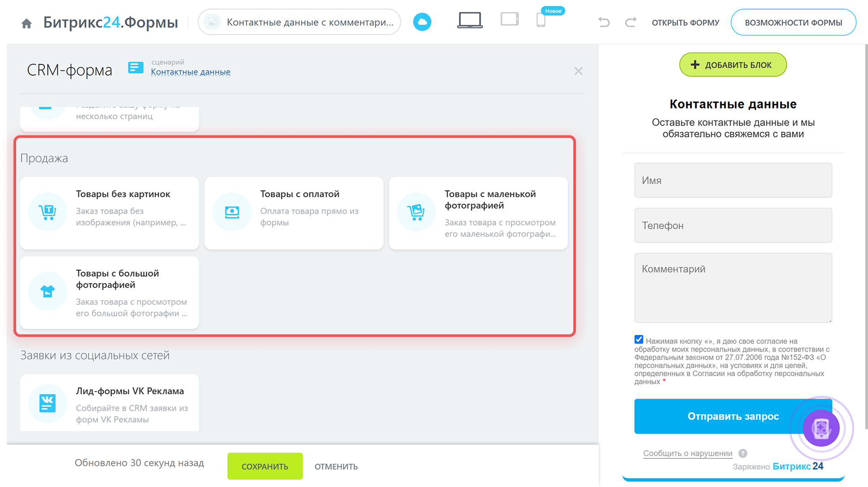Screen dimensions: 868x487
Task: Select 'Лид-формы VK Реклама' scenario
Action: [x=109, y=404]
